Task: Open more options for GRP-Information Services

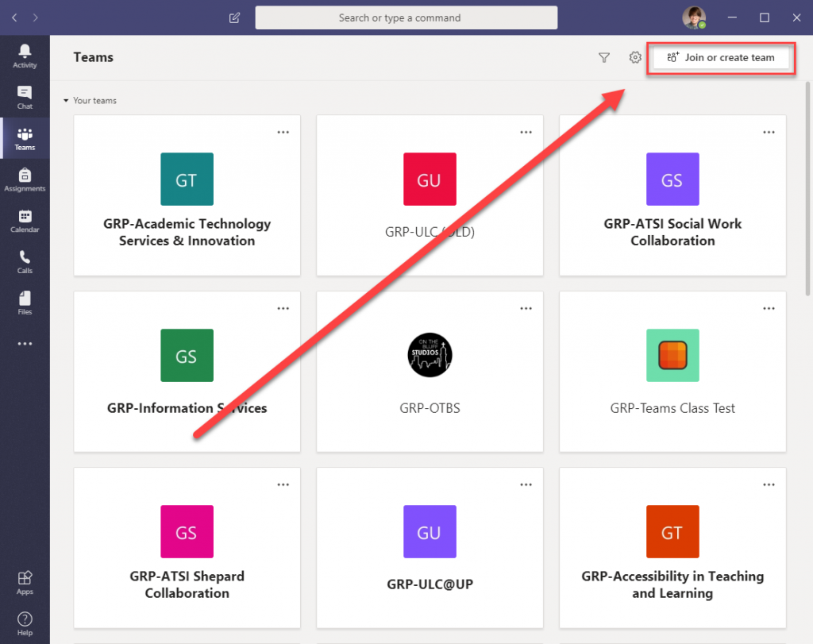Action: coord(283,309)
